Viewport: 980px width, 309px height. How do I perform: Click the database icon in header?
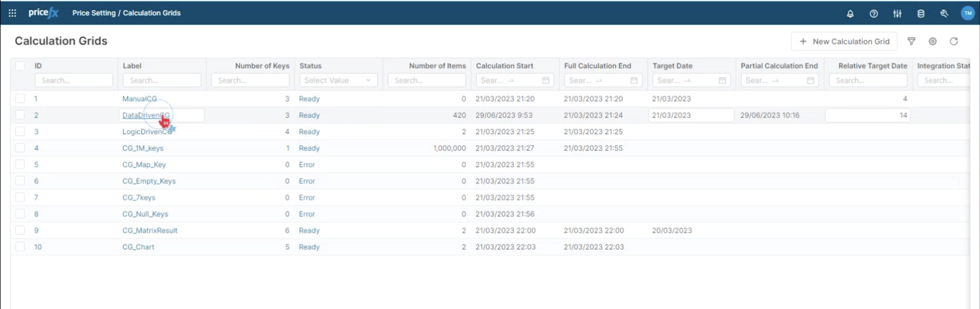click(920, 14)
